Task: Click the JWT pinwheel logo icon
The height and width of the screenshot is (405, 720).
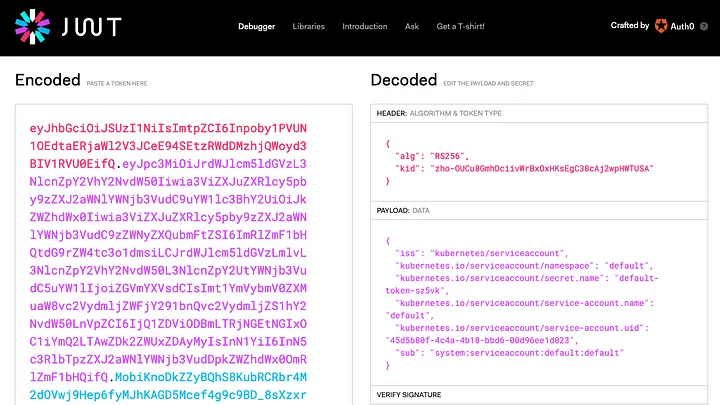Action: tap(32, 25)
